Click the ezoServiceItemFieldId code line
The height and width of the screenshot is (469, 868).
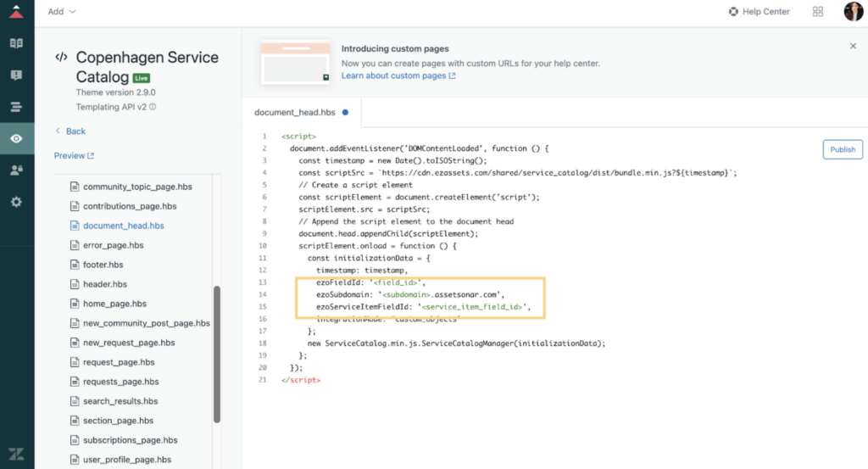pyautogui.click(x=424, y=307)
